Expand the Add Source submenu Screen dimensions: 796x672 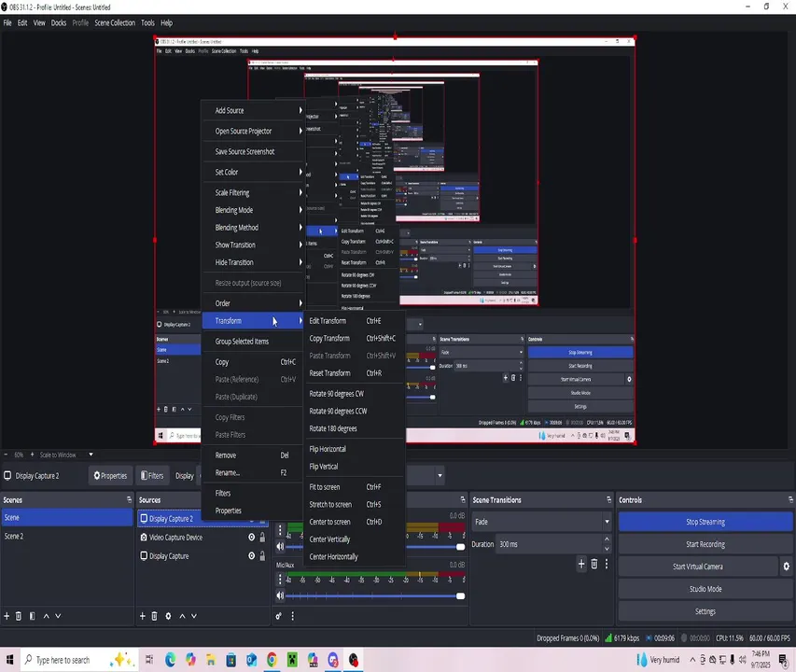click(x=253, y=110)
